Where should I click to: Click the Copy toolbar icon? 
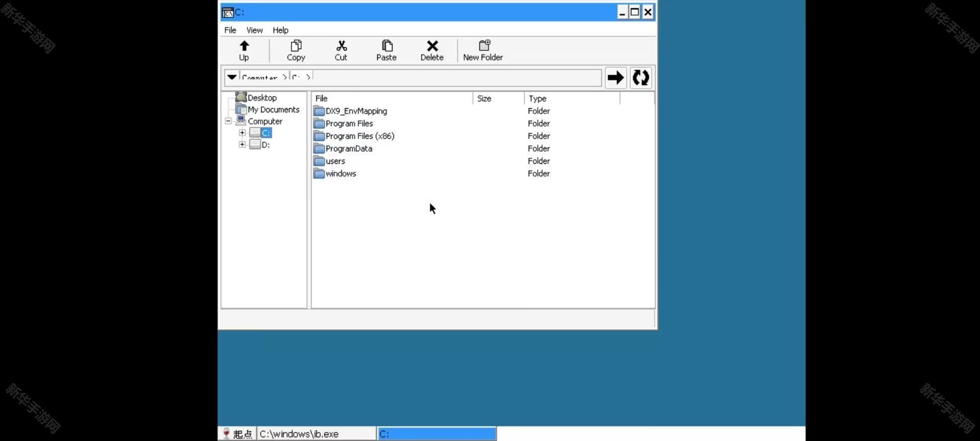tap(296, 46)
